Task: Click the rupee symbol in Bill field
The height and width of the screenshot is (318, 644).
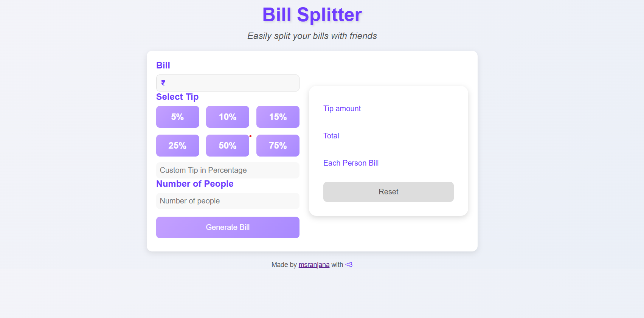Action: click(x=163, y=83)
